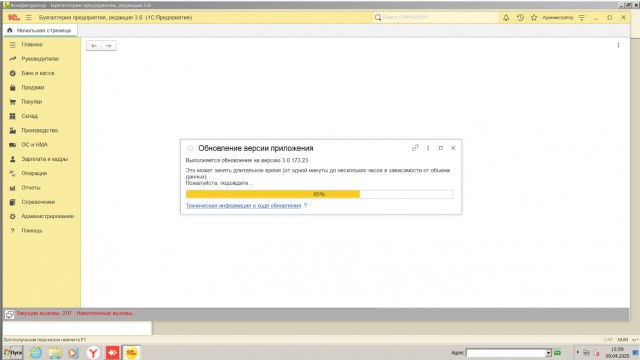Click the notifications bell icon
The height and width of the screenshot is (360, 640).
tap(506, 18)
